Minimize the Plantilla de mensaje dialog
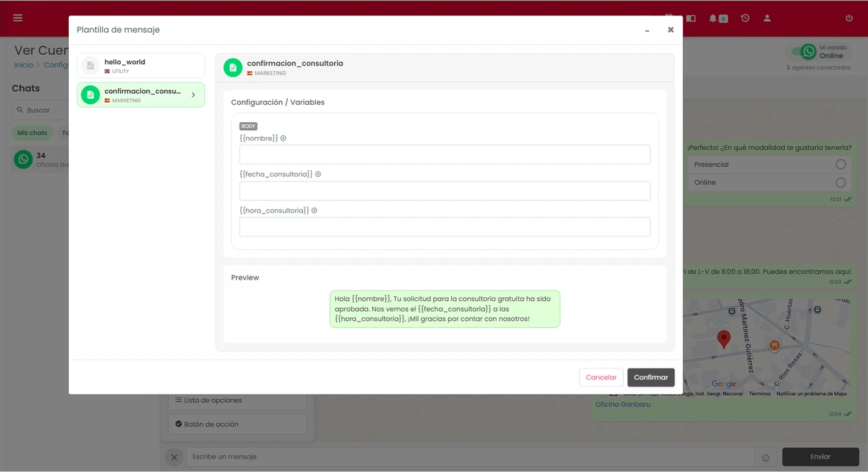This screenshot has width=868, height=472. click(647, 31)
